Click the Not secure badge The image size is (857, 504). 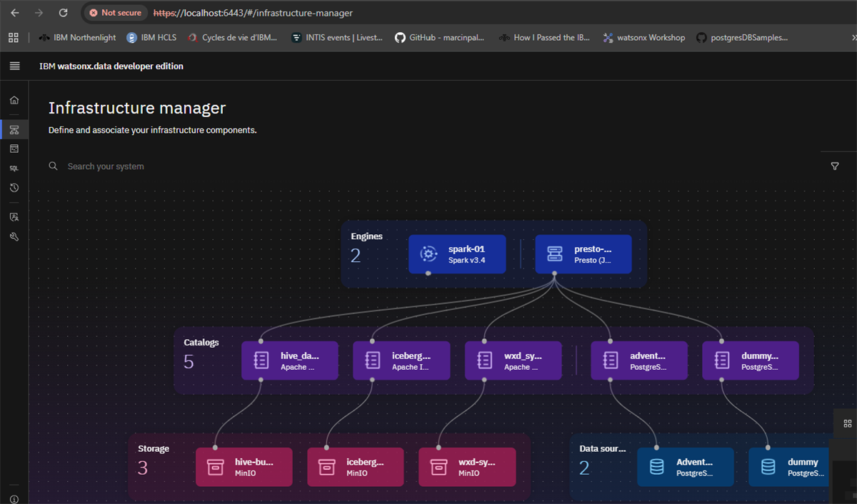[115, 13]
